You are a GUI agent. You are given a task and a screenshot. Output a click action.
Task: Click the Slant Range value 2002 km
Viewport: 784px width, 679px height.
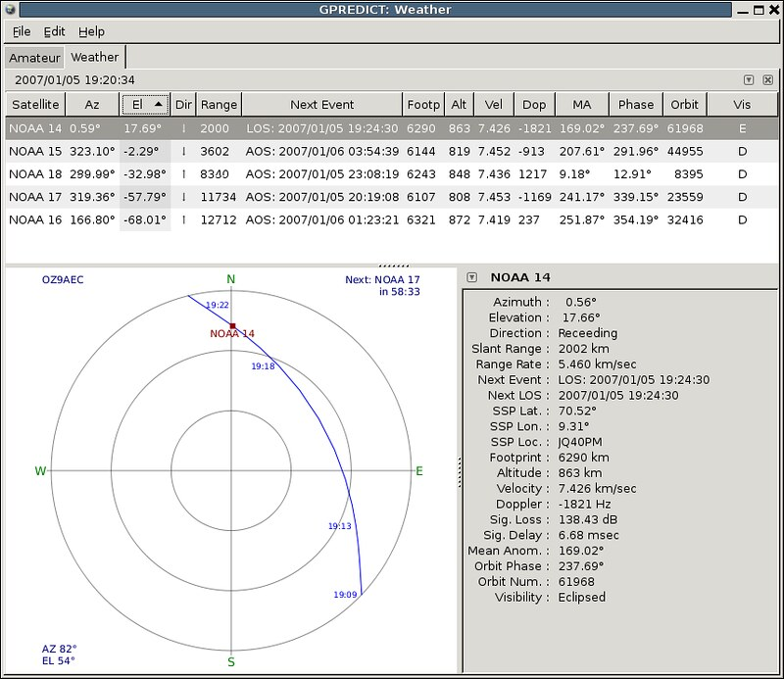point(583,349)
